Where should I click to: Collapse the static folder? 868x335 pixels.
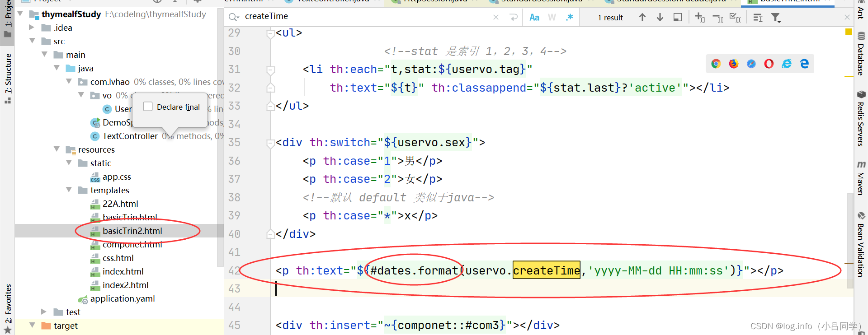69,163
